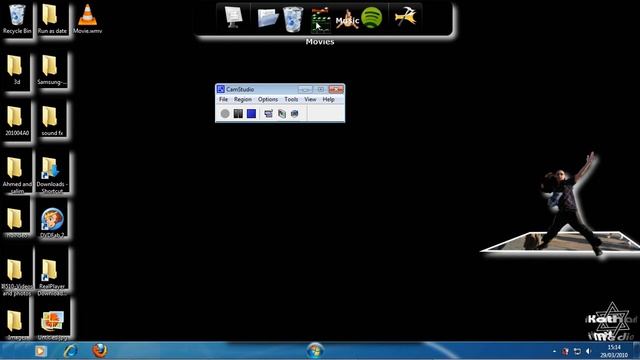This screenshot has height=360, width=640.
Task: Select the Recycle Bin desktop icon
Action: pos(17,19)
